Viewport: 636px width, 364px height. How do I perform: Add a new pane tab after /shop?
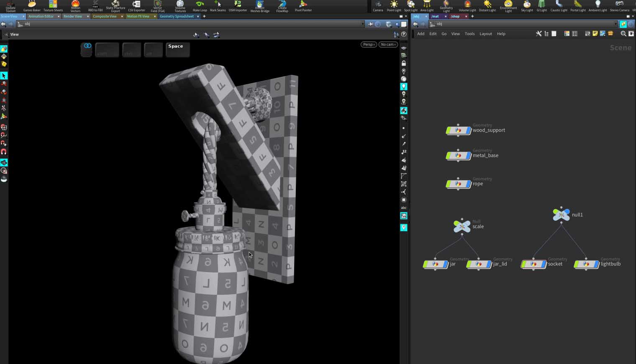tap(472, 16)
